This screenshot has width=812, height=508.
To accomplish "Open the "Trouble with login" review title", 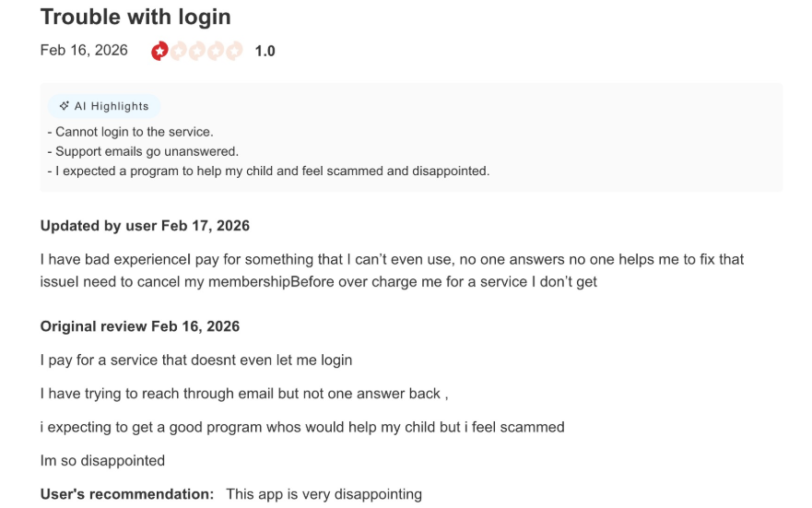I will click(135, 17).
